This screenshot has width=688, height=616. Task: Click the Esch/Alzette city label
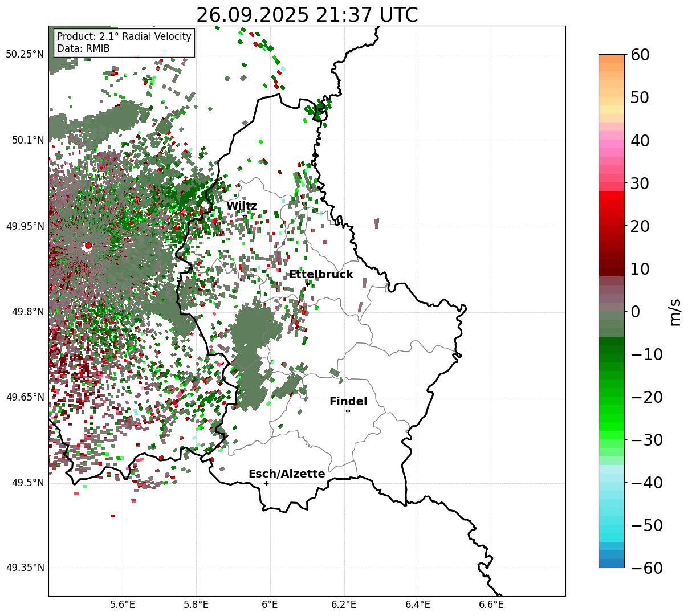287,474
